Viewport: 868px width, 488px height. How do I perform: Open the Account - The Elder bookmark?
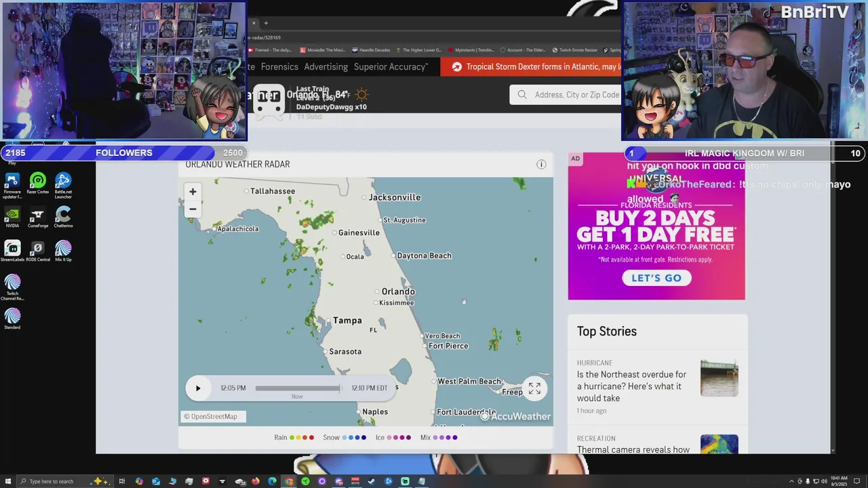(524, 50)
